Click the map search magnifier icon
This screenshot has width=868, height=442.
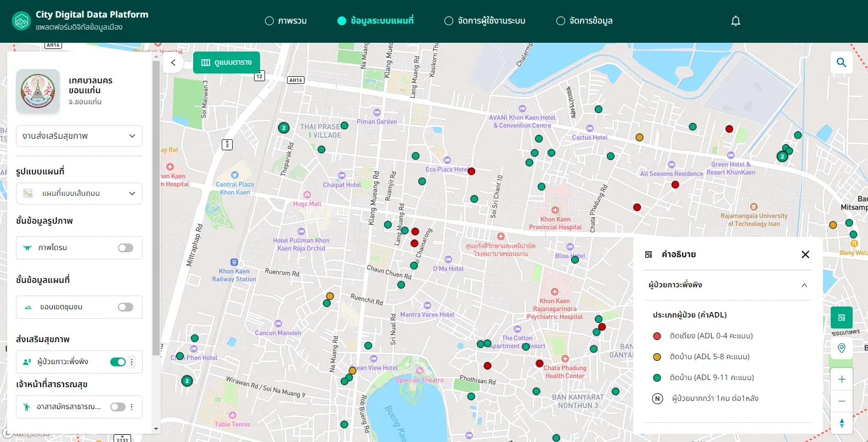pyautogui.click(x=841, y=63)
